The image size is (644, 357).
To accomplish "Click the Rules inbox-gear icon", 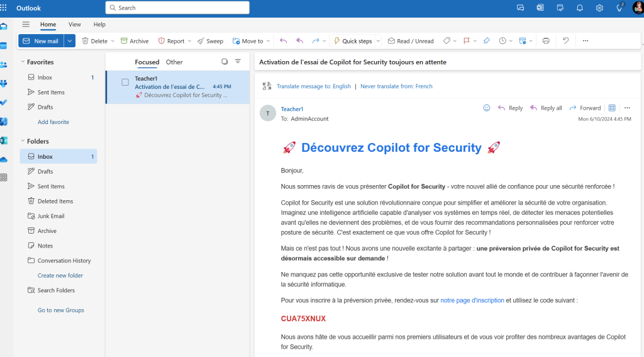I will (523, 41).
